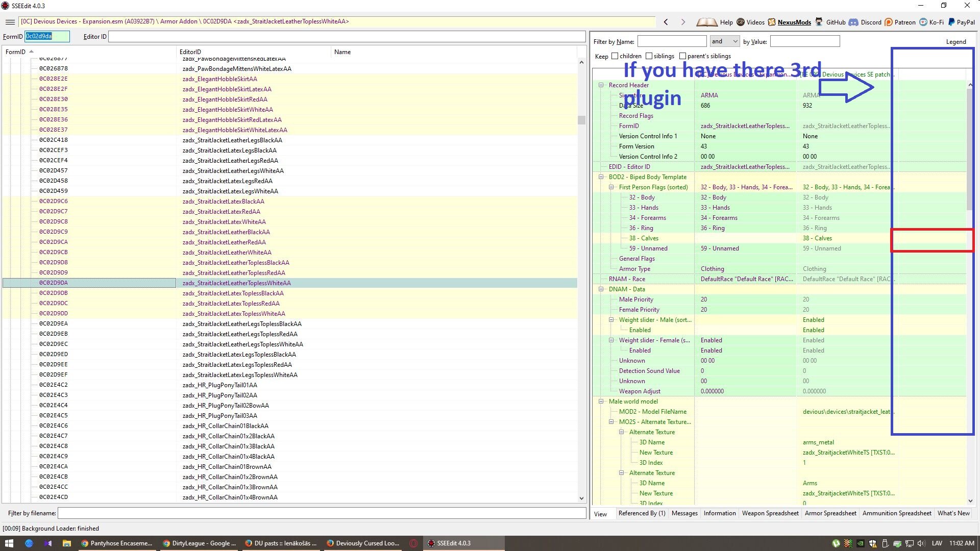980x551 pixels.
Task: Switch to the Armor Spreadsheet tab
Action: [x=830, y=513]
